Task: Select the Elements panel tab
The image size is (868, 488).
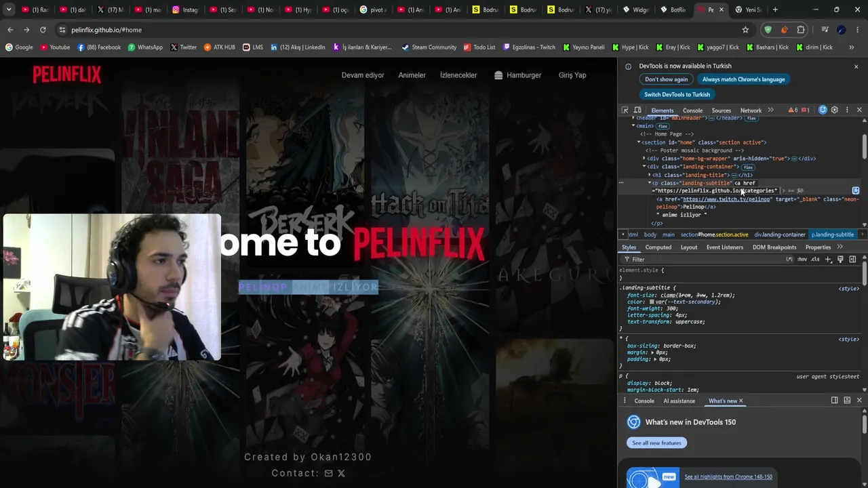Action: (663, 110)
